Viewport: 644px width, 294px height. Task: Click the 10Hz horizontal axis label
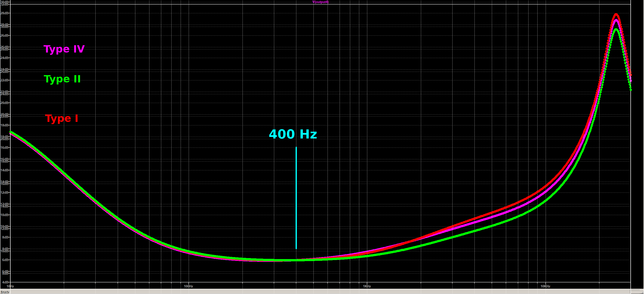point(10,286)
